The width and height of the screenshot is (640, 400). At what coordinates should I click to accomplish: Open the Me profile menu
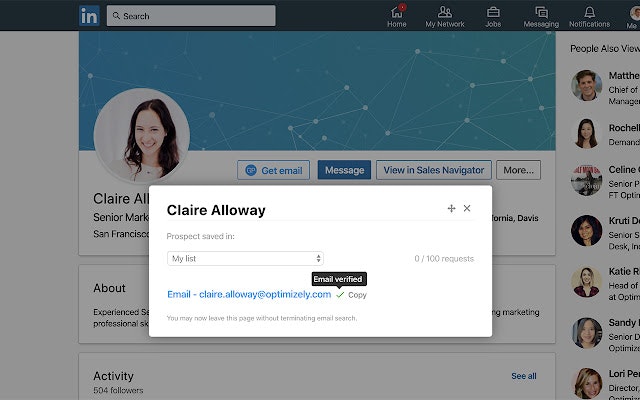click(634, 17)
